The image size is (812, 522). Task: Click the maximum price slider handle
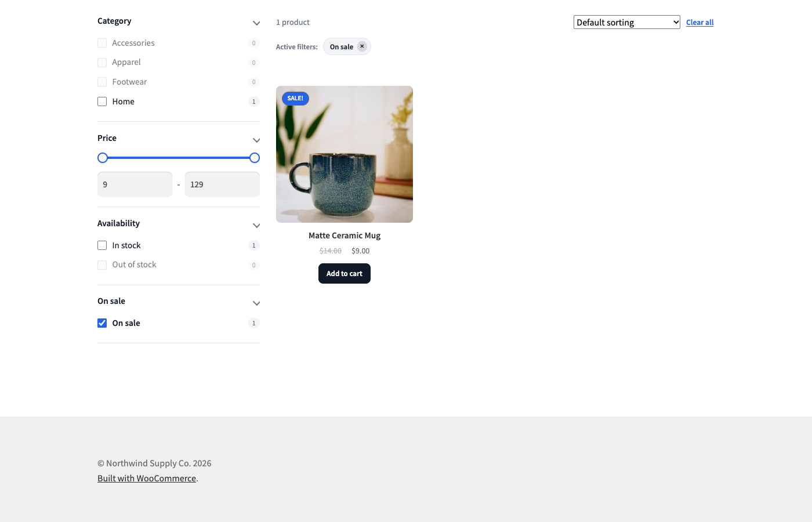point(255,158)
